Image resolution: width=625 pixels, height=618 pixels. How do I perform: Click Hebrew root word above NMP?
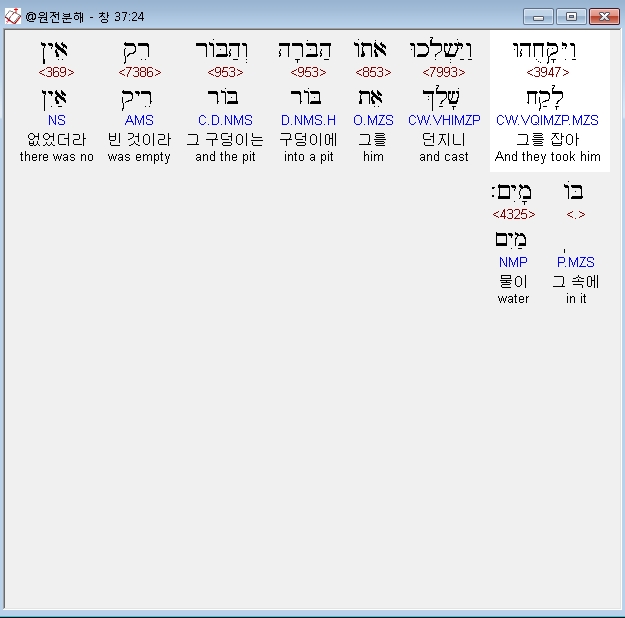[511, 240]
